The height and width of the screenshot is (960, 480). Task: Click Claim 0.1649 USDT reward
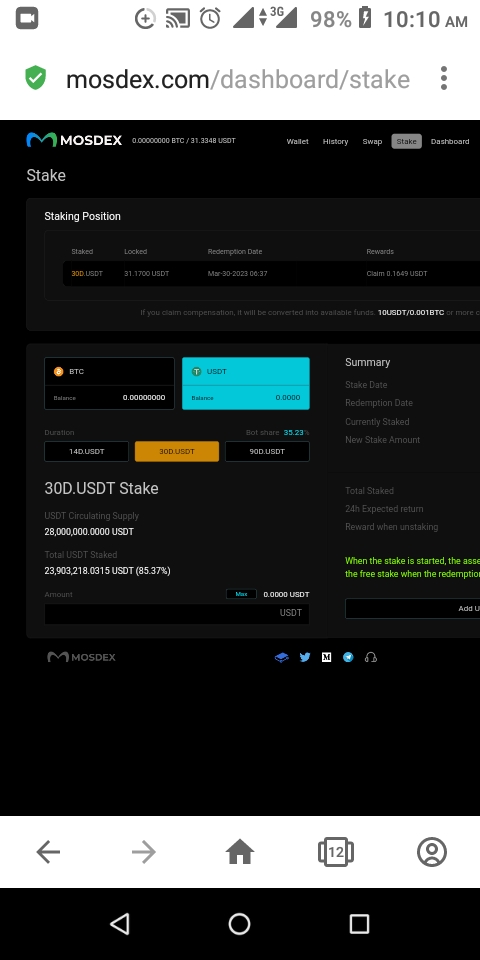pos(397,274)
